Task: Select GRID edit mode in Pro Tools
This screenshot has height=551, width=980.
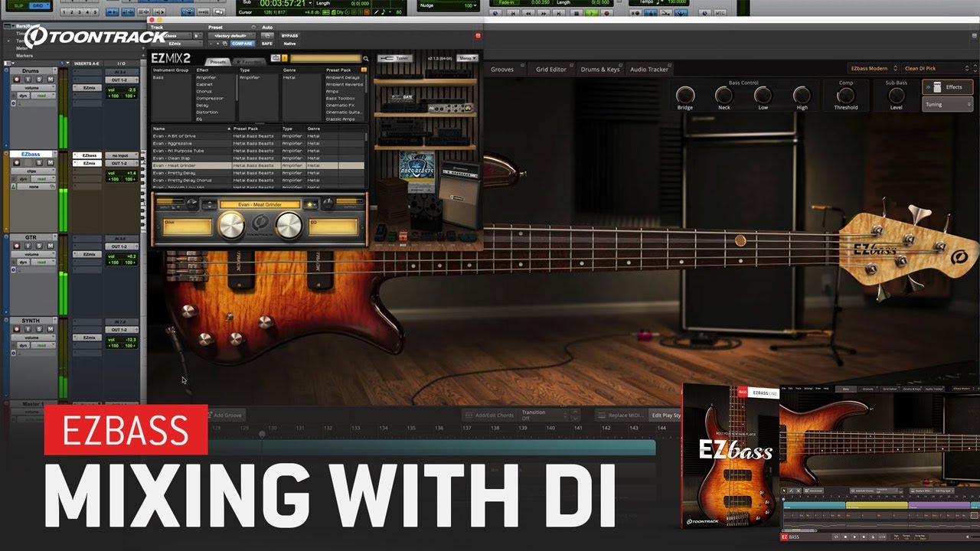Action: (40, 5)
